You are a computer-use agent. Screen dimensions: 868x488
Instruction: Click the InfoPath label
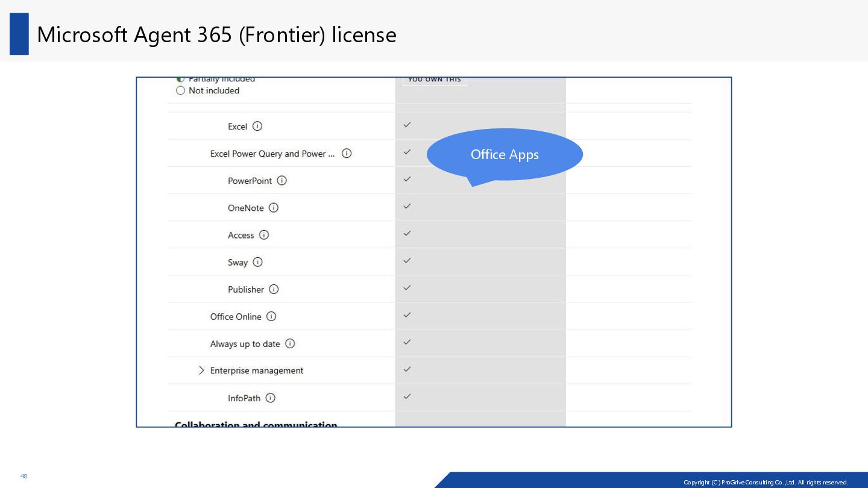pyautogui.click(x=244, y=398)
